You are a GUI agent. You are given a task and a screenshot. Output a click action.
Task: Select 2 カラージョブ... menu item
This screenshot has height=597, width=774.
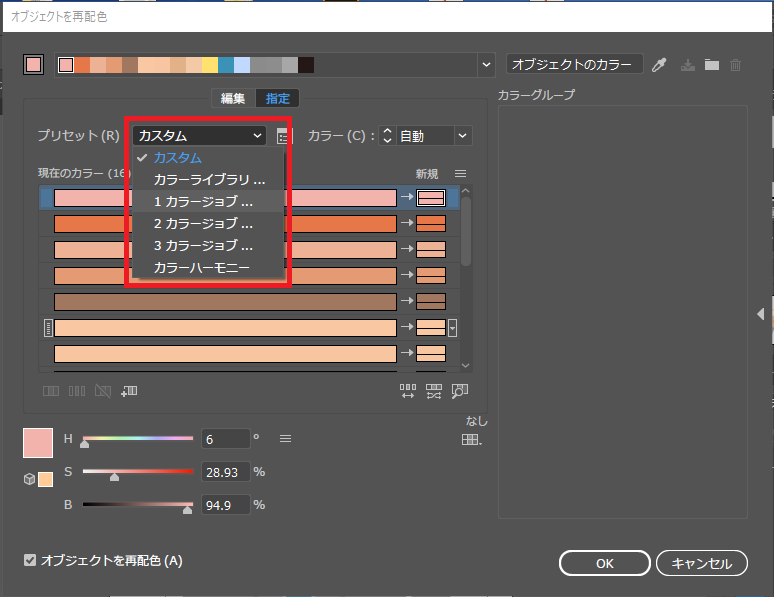point(209,224)
